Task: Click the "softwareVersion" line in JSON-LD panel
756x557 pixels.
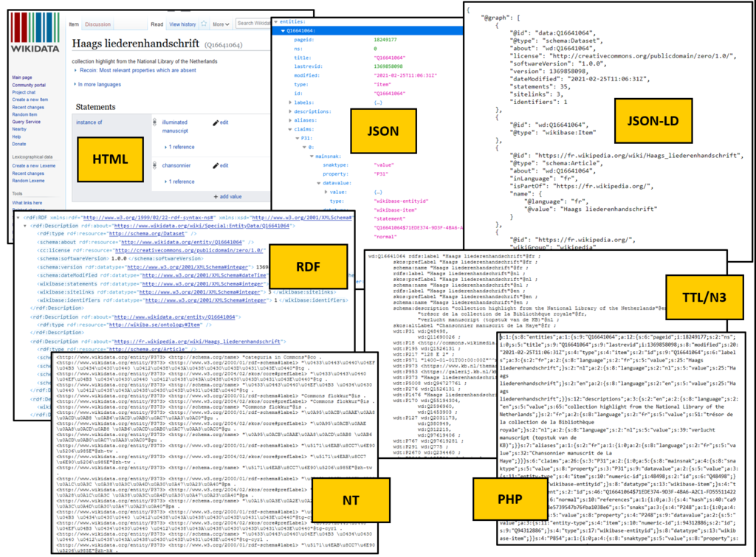Action: click(560, 63)
